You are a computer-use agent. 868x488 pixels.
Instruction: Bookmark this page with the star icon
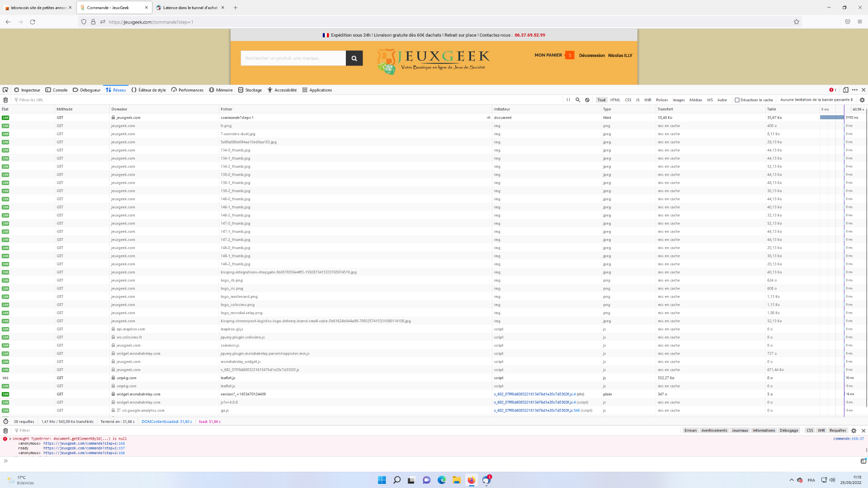click(797, 22)
